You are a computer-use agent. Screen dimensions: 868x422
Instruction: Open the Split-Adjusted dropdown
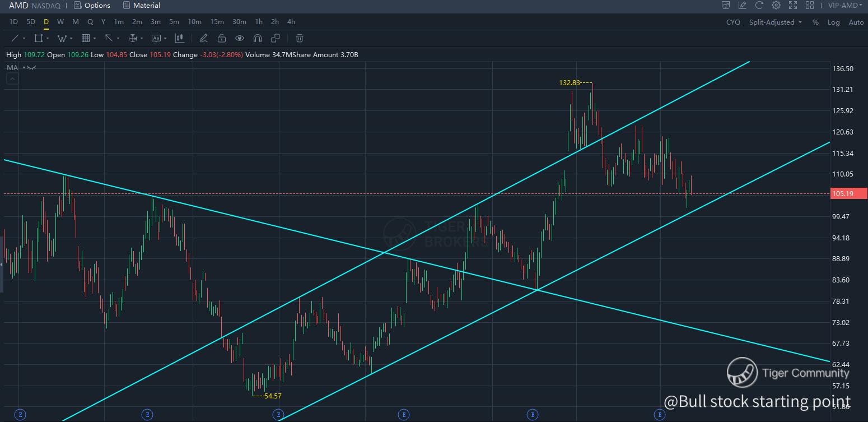click(776, 22)
